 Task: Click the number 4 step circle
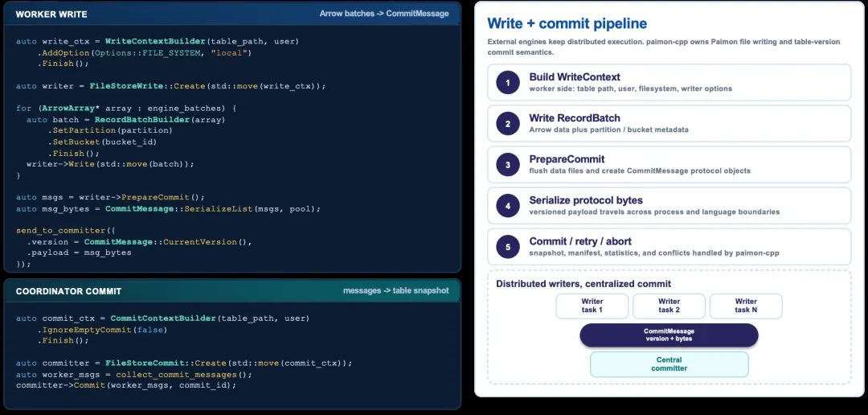[508, 206]
